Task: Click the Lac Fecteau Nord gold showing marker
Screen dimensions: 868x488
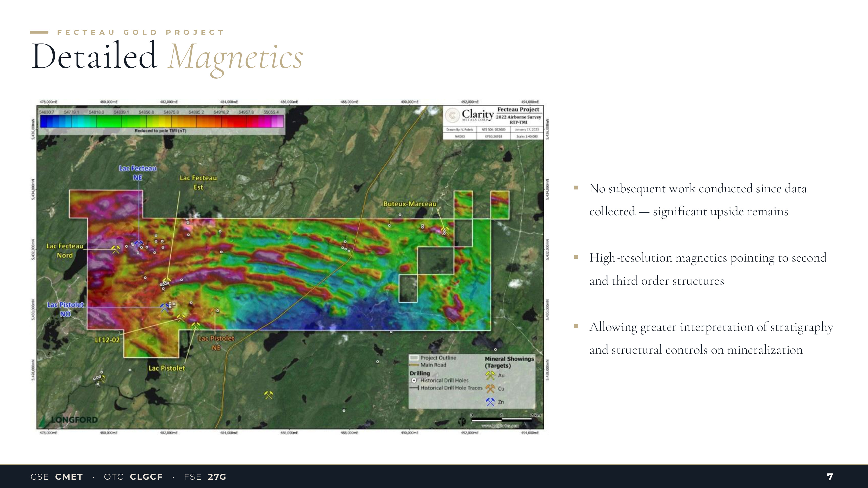Action: tap(116, 250)
